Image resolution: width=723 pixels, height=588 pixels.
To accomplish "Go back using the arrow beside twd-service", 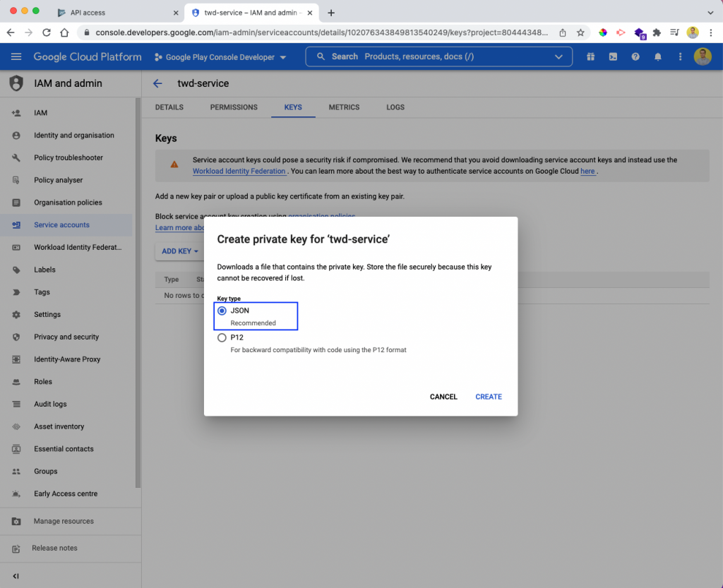I will point(157,83).
